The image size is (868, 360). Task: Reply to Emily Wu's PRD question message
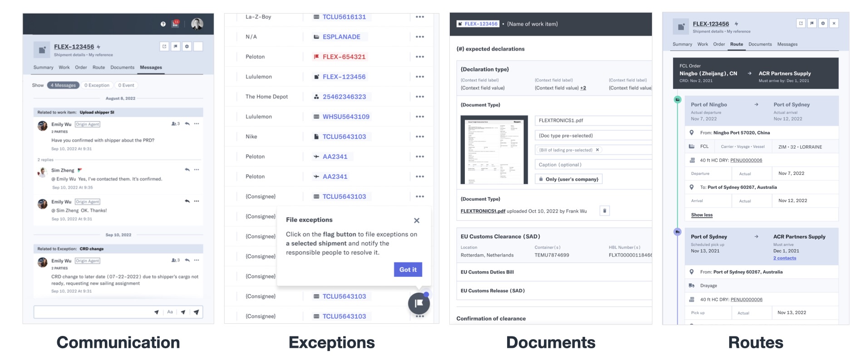coord(187,124)
